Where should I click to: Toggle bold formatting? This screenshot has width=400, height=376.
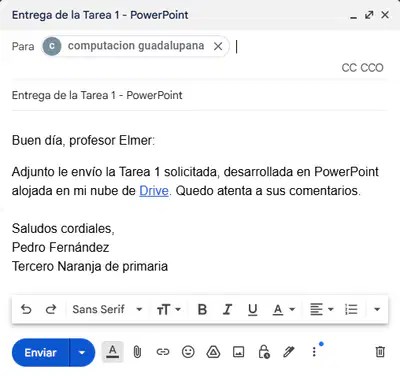(202, 309)
